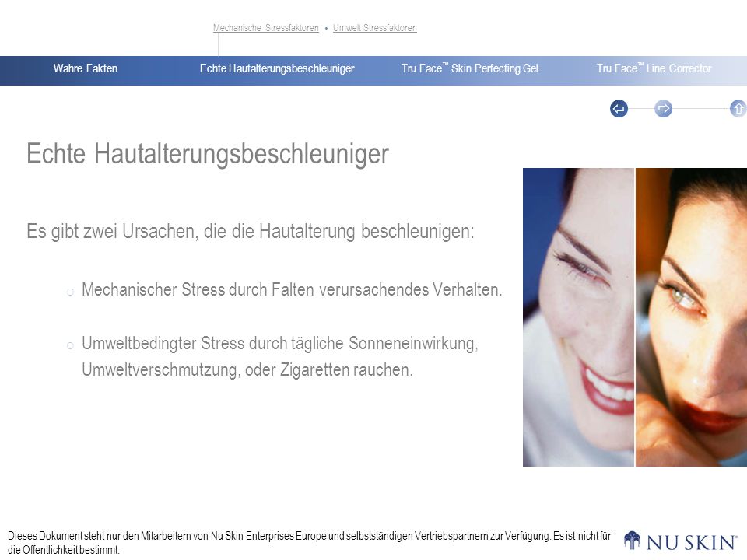This screenshot has height=560, width=747.
Task: Jump up with the up arrow icon
Action: point(738,109)
